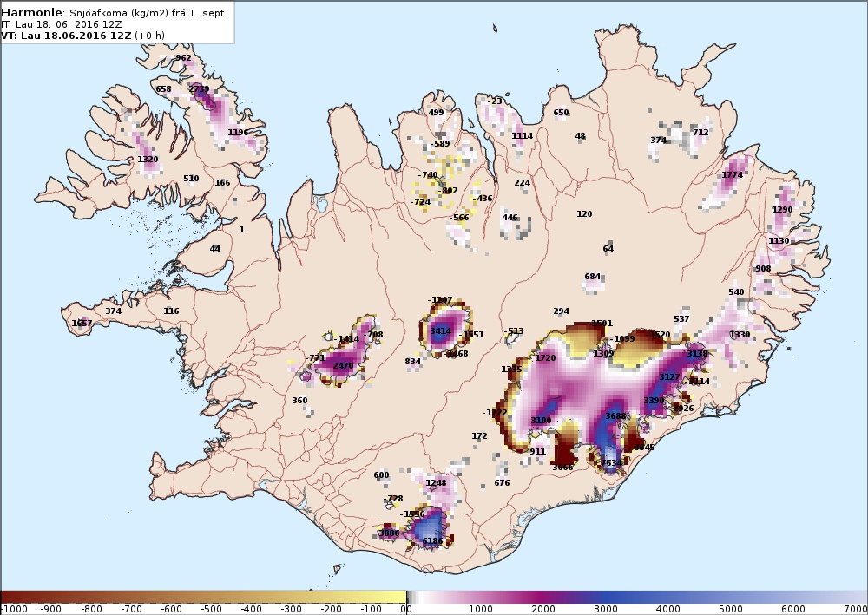Click the -513 value label
Viewport: 868px width, 615px height.
click(x=514, y=331)
